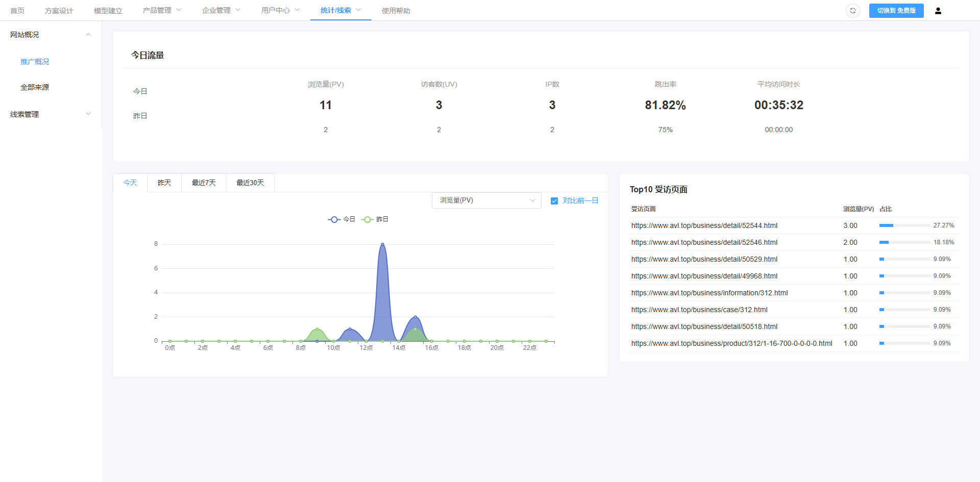
Task: Click the information/312.html page URL
Action: click(x=709, y=293)
